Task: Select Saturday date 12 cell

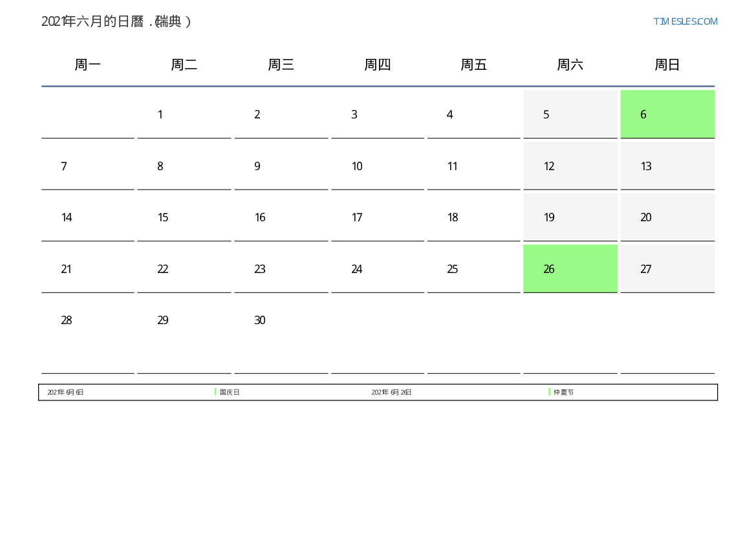Action: point(570,166)
